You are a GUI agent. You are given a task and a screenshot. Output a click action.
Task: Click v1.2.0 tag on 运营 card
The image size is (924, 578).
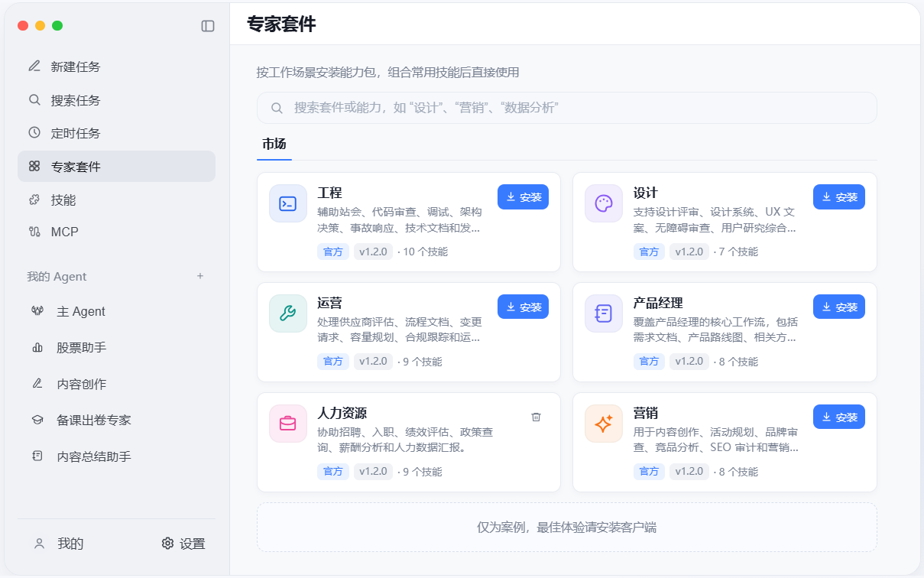click(373, 362)
